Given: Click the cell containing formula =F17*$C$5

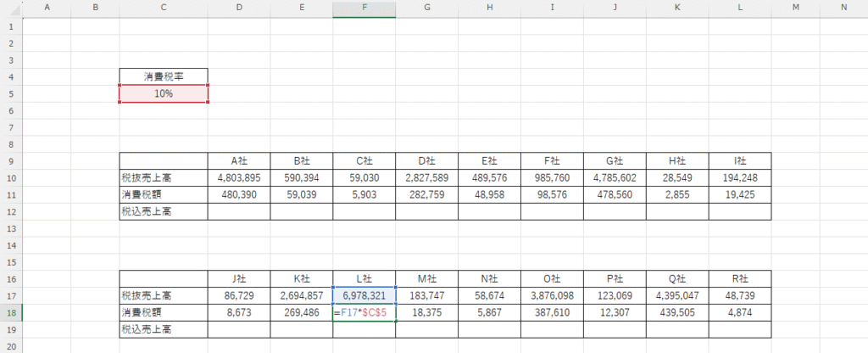Looking at the screenshot, I should pos(364,312).
